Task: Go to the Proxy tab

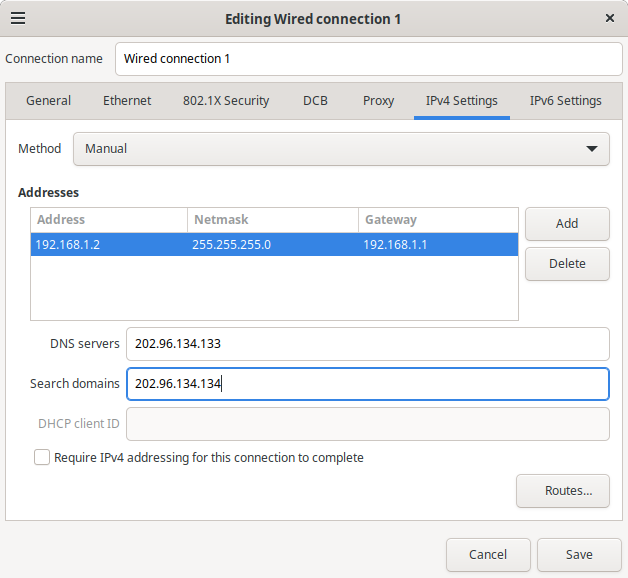Action: 378,100
